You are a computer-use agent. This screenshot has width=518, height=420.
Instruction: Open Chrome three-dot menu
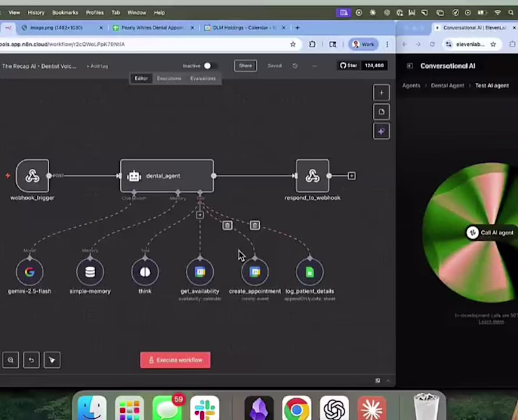(387, 44)
